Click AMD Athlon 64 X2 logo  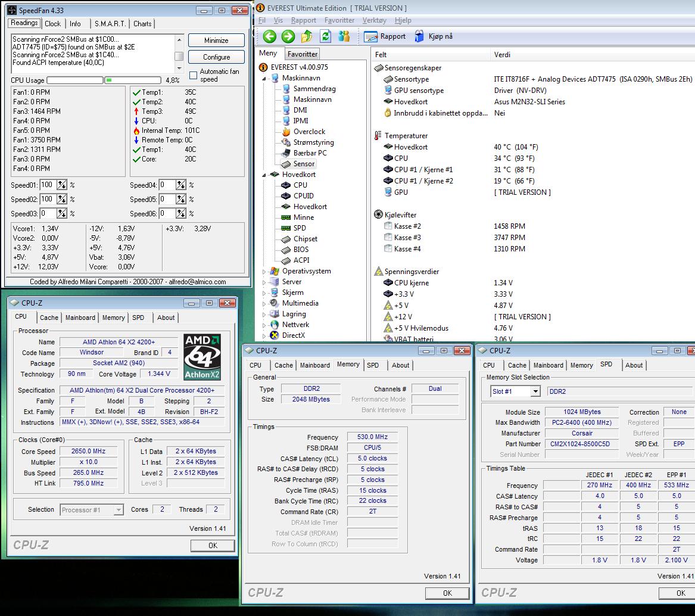click(202, 357)
